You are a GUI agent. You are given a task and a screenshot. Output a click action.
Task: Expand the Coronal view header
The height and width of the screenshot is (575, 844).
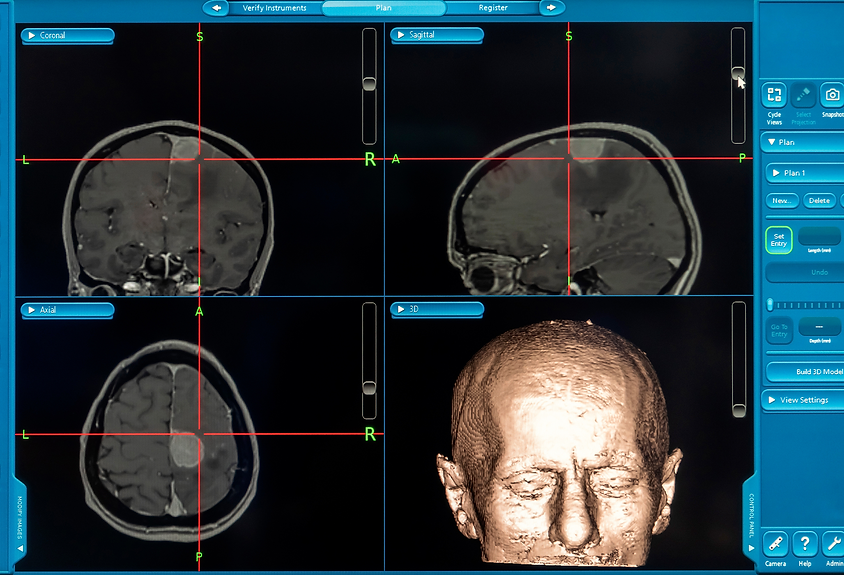tap(67, 36)
